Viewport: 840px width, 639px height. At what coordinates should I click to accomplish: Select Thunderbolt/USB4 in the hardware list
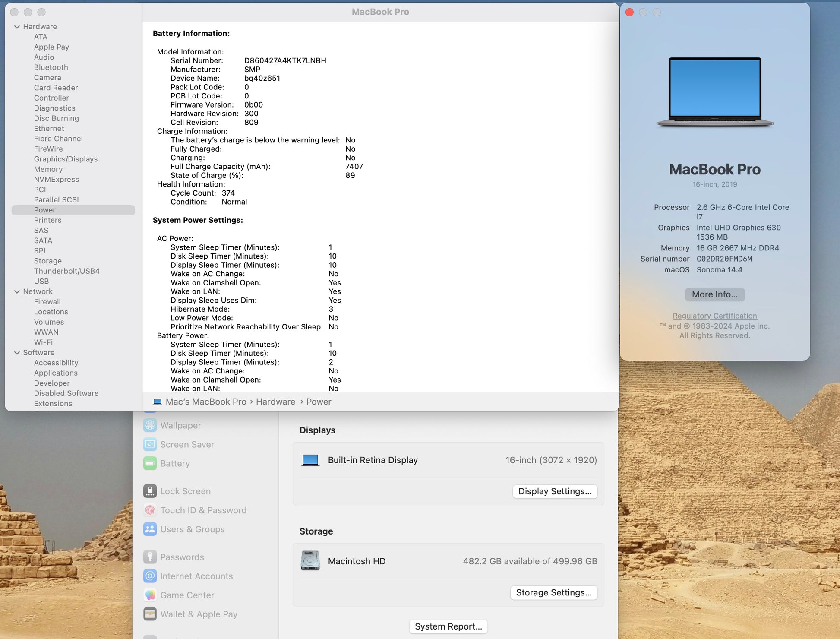[x=66, y=271]
